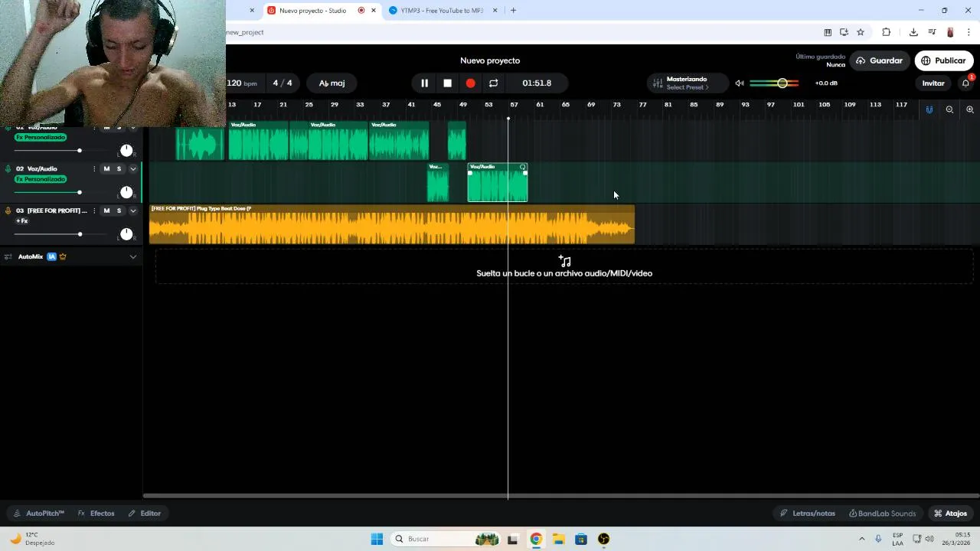This screenshot has width=980, height=551.
Task: Click track 02 microphone icon
Action: tap(8, 168)
